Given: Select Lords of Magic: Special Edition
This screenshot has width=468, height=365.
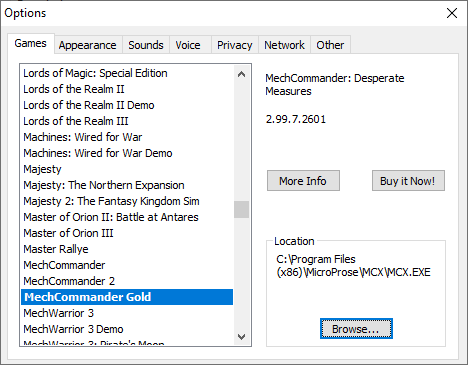Looking at the screenshot, I should 127,73.
